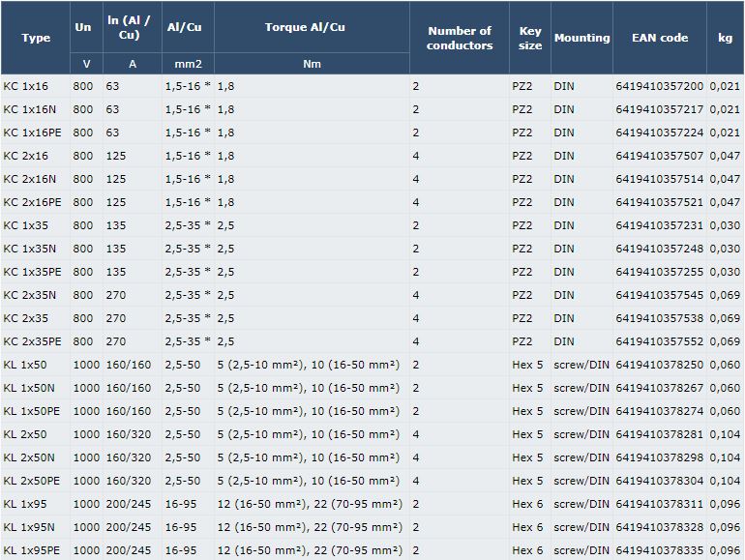Screen dimensions: 745x560
Task: Click the kg column header
Action: 725,38
